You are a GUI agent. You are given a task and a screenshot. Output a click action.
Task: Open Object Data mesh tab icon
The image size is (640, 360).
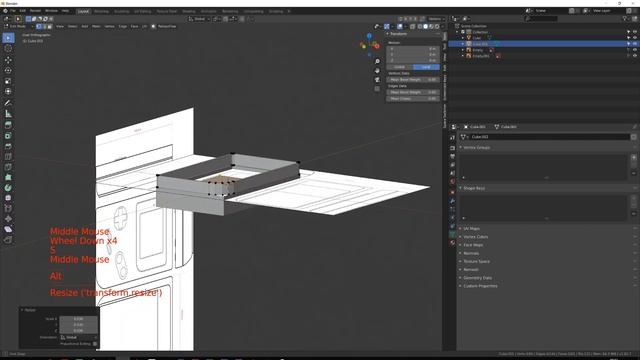coord(452,234)
